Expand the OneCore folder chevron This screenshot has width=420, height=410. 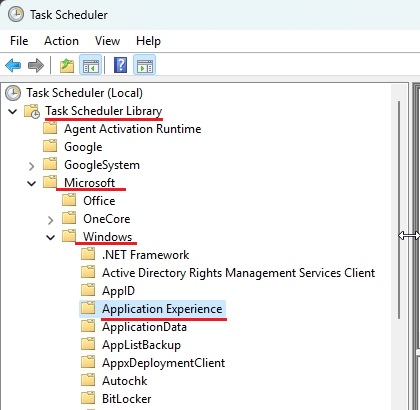51,220
